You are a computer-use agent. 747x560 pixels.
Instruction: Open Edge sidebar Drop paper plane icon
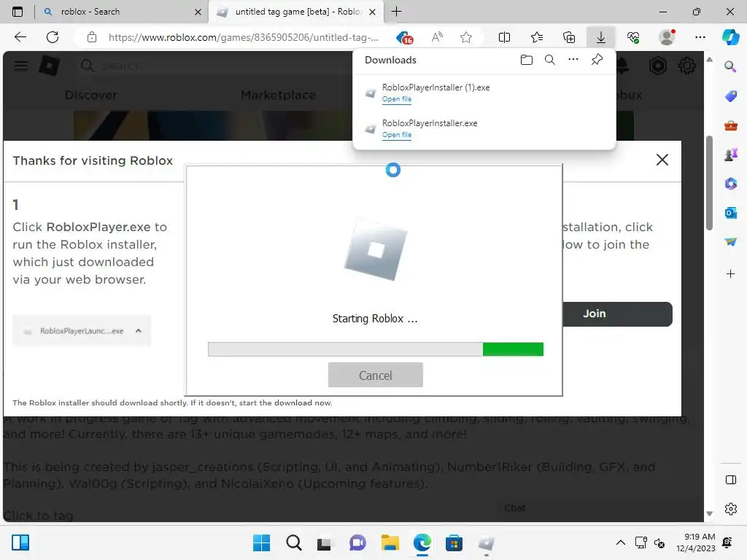click(730, 242)
